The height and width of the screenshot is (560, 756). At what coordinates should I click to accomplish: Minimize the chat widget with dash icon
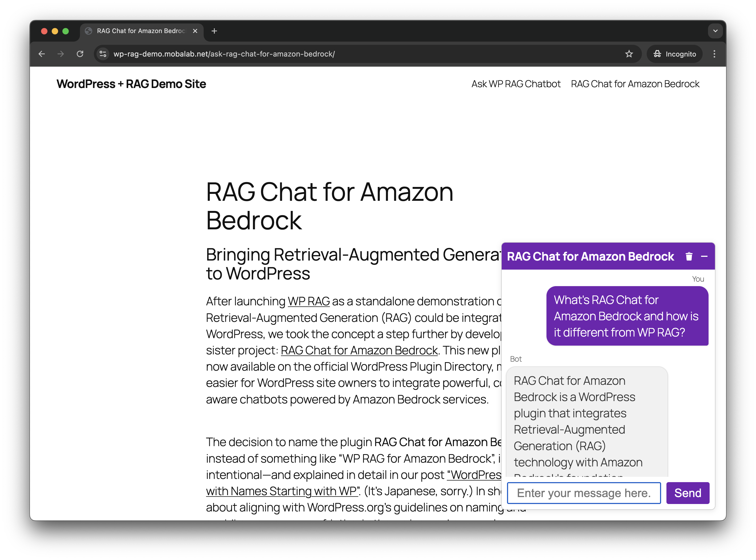(704, 257)
